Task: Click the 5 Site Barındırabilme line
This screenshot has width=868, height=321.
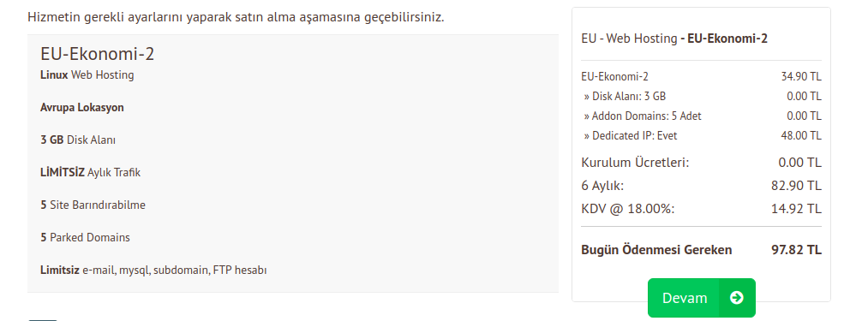Action: (x=93, y=205)
